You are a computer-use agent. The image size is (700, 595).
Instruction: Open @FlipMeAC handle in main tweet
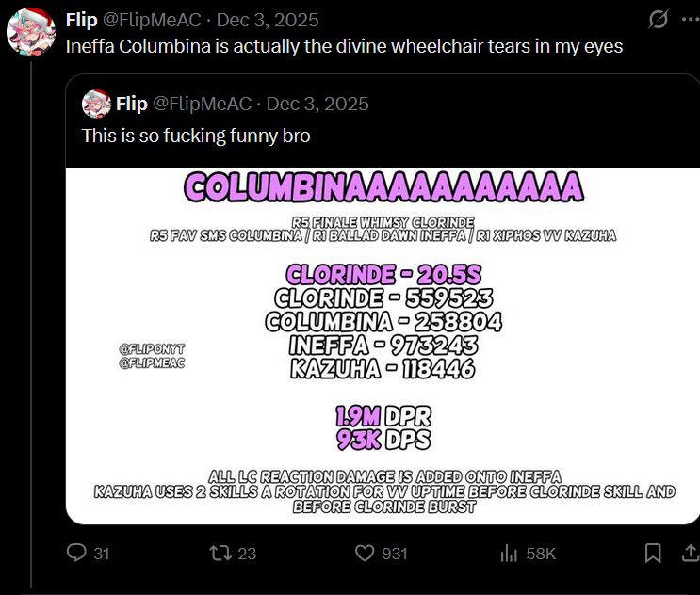153,20
